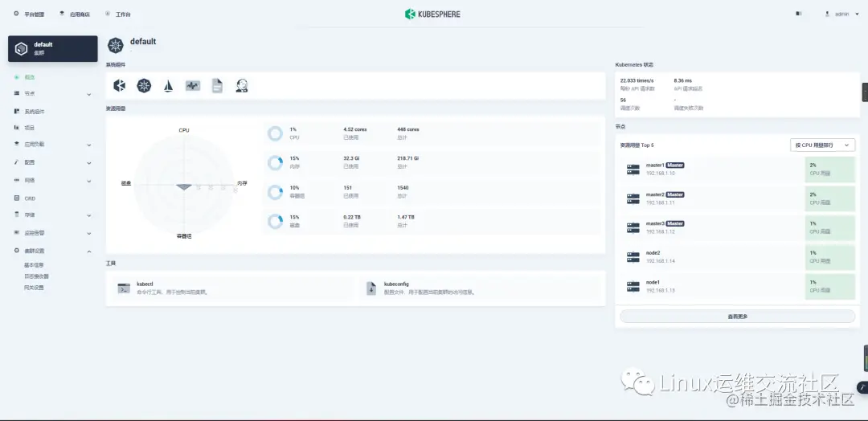
Task: Open the monitoring waveform component icon
Action: pyautogui.click(x=193, y=85)
